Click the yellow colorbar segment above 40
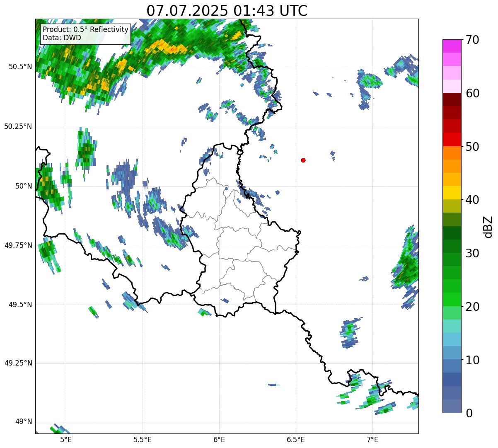 pyautogui.click(x=452, y=193)
